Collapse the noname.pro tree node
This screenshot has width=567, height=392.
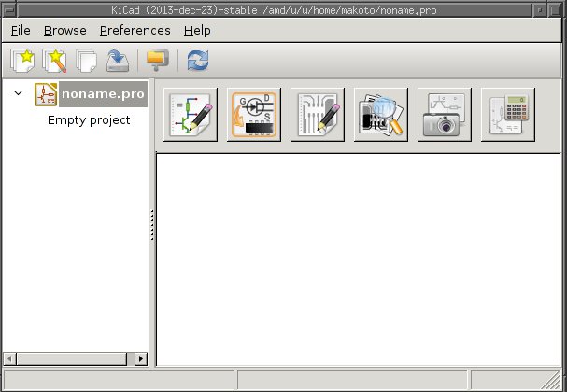coord(19,93)
